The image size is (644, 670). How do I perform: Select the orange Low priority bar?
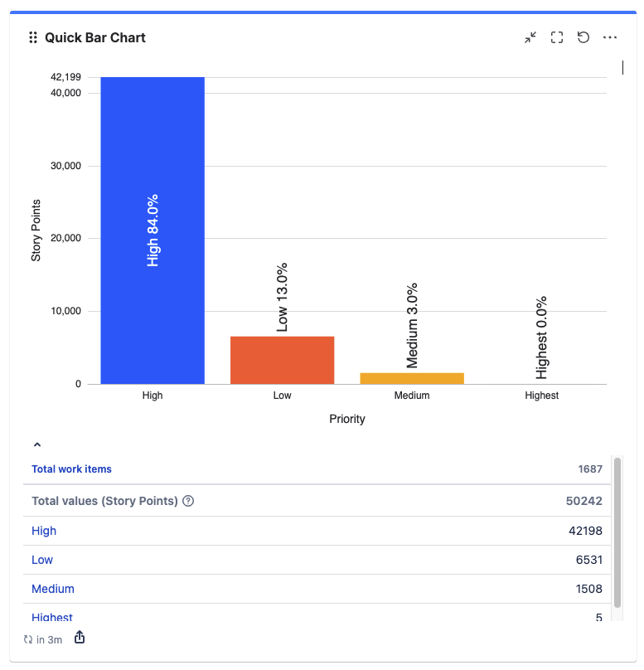(x=282, y=358)
